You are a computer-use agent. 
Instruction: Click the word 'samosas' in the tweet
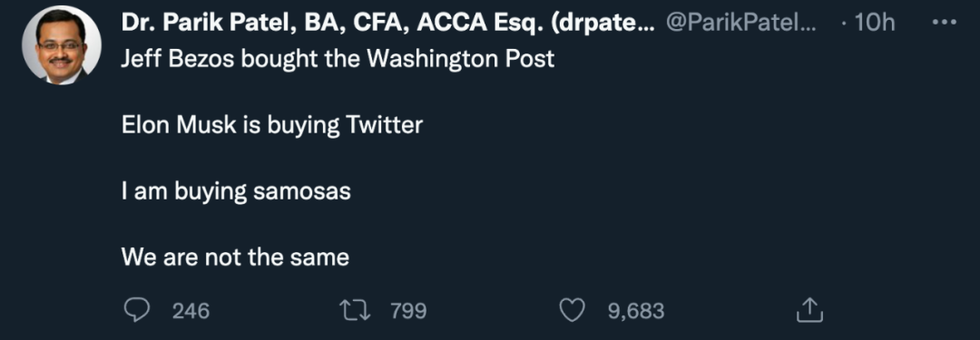pos(302,192)
